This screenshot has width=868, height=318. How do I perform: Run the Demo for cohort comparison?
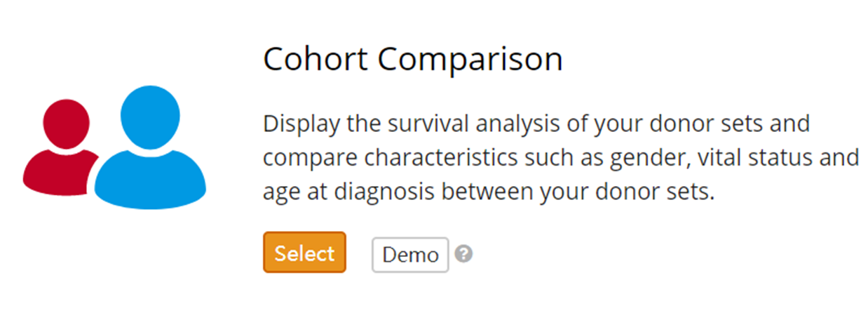coord(410,254)
